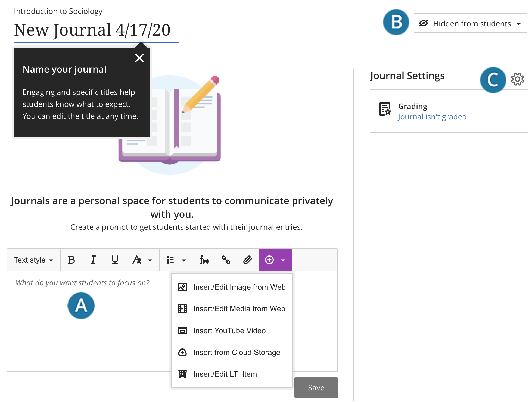532x402 pixels.
Task: Choose Insert/Edit Media from Web
Action: tap(232, 309)
